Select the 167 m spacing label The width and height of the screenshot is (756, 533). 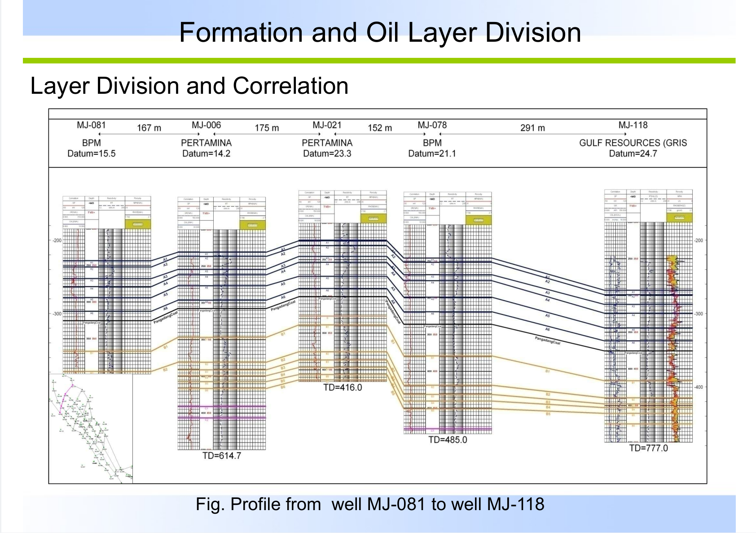(x=149, y=128)
